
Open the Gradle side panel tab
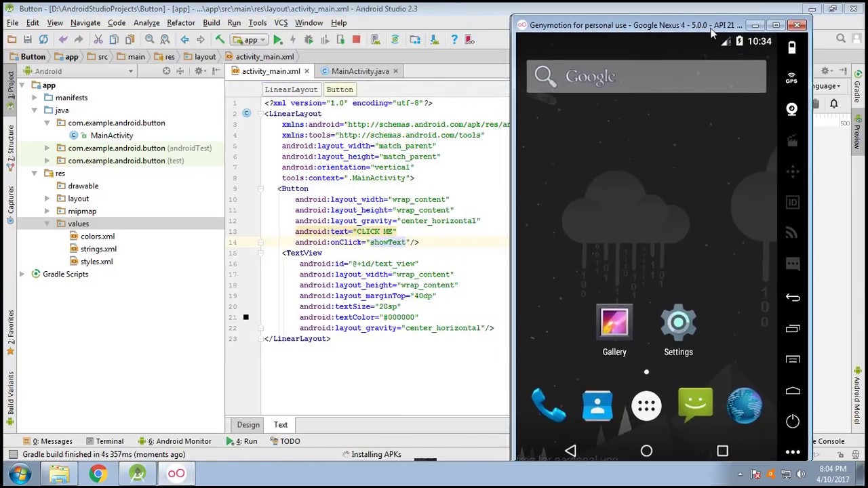click(x=858, y=86)
